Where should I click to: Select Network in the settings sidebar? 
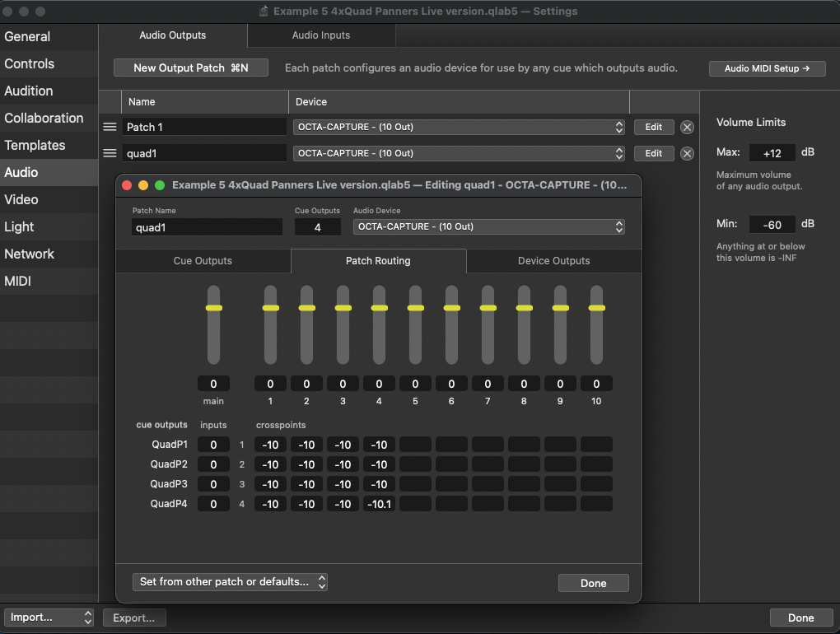[30, 254]
